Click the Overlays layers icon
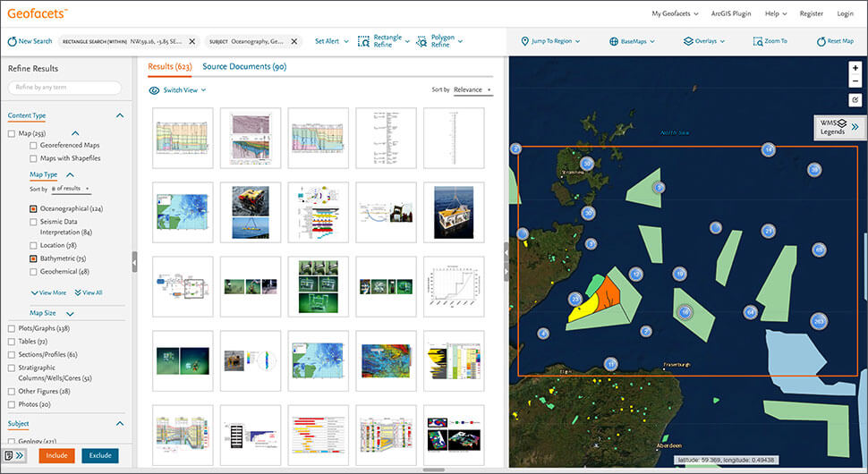 click(x=688, y=41)
